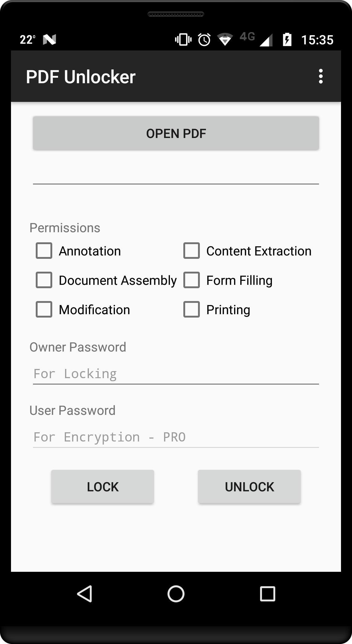Tap the alarm clock status icon
This screenshot has height=644, width=352.
click(x=204, y=39)
